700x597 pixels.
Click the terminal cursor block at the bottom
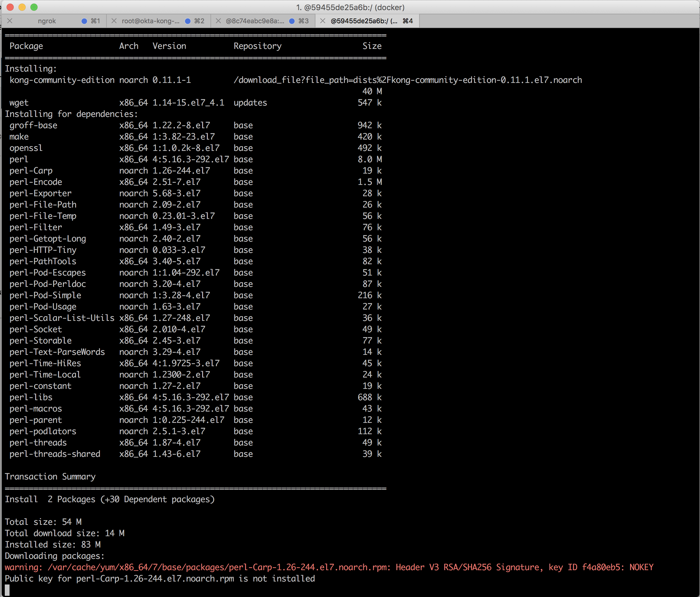pyautogui.click(x=7, y=590)
